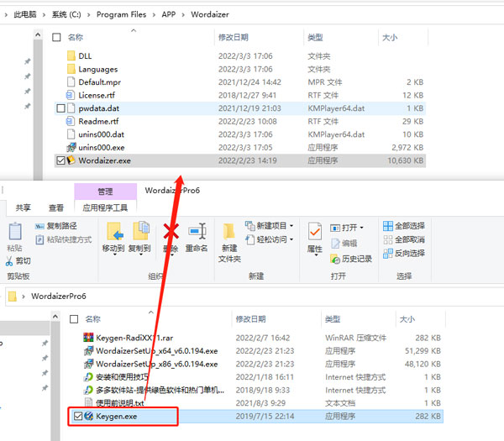The width and height of the screenshot is (504, 441).
Task: Select the Default.mpr file row
Action: tap(240, 82)
